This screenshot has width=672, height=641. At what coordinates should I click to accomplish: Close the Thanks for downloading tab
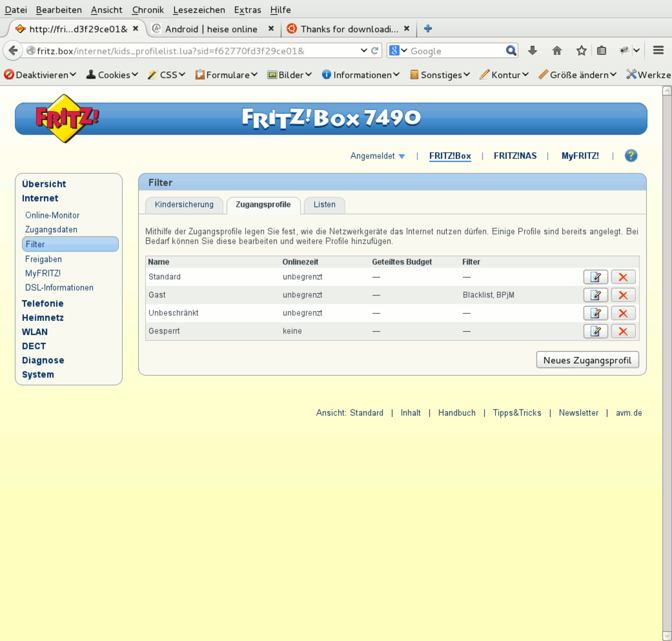(406, 28)
